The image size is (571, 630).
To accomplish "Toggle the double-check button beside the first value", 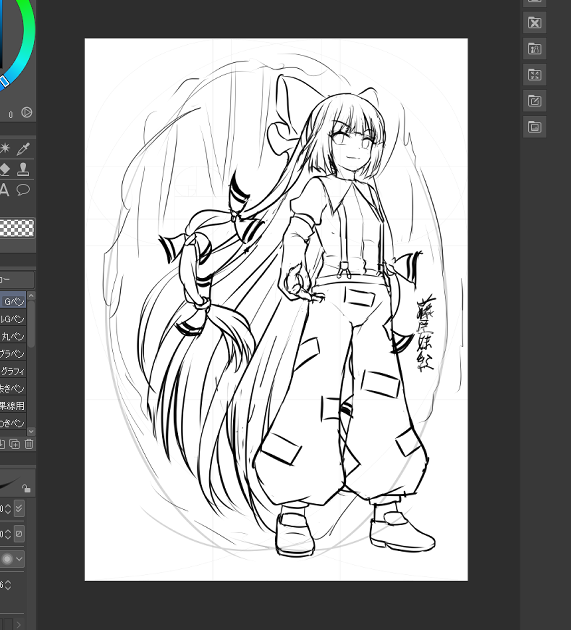I will (x=19, y=509).
